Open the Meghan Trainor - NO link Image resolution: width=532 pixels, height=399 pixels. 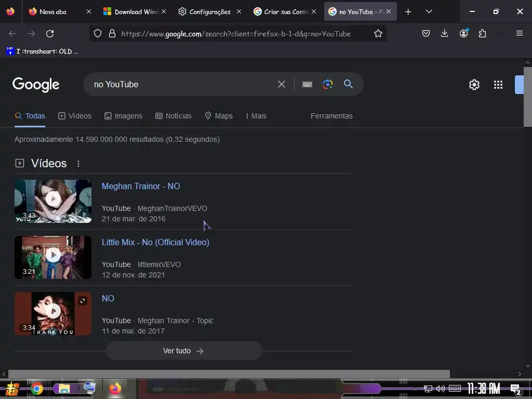click(141, 187)
